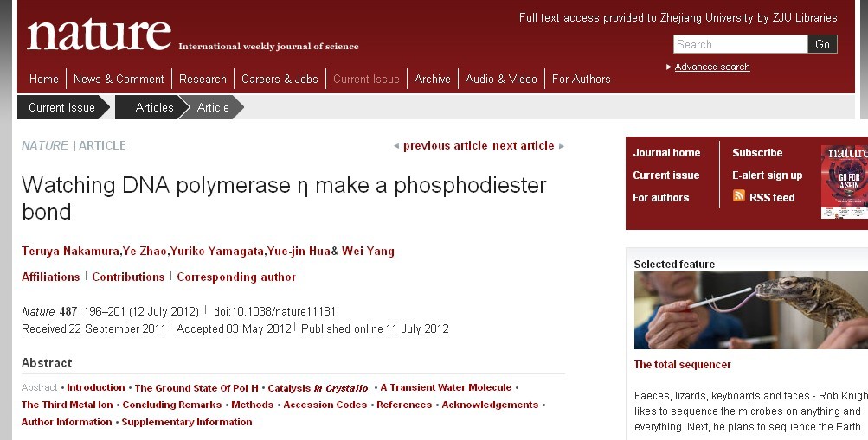Click the Current Issue breadcrumb
The width and height of the screenshot is (868, 440).
coord(62,107)
